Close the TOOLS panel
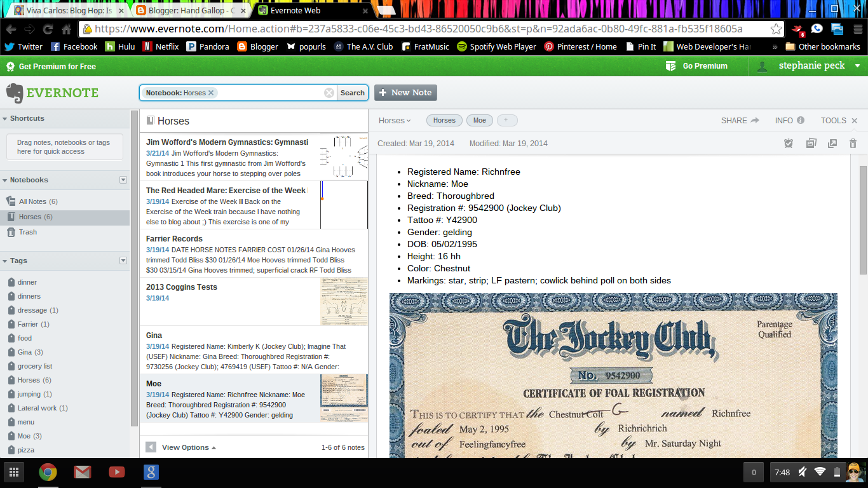The height and width of the screenshot is (488, 868). pyautogui.click(x=854, y=121)
